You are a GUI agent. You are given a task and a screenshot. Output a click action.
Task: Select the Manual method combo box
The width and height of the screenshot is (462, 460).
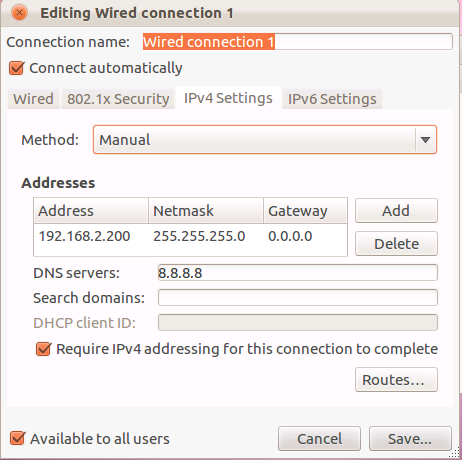point(265,140)
